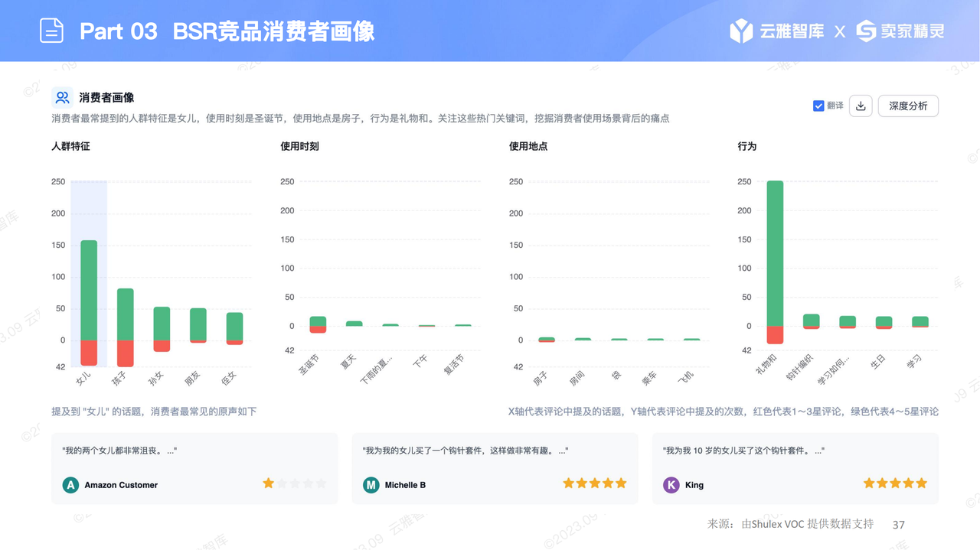Select the 礼物和 bar in 行为 chart
The image size is (980, 550).
tap(775, 262)
